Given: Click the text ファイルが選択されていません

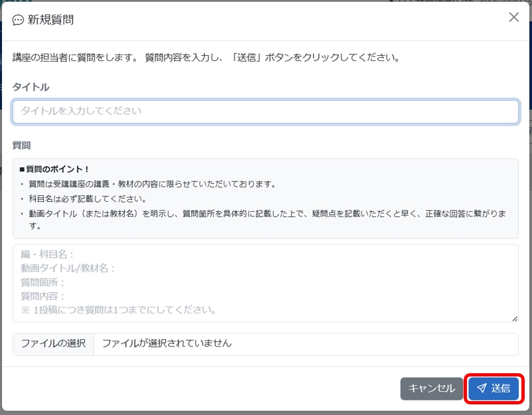Looking at the screenshot, I should click(x=166, y=345).
